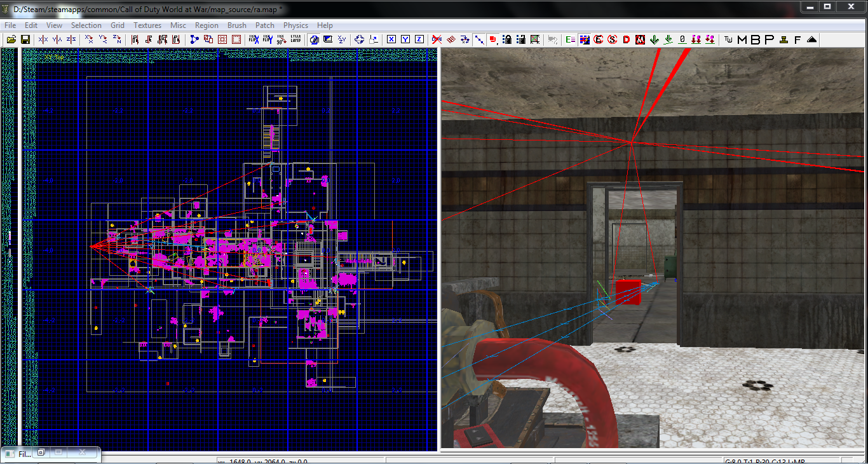Click the Select Touching icon

[x=149, y=39]
